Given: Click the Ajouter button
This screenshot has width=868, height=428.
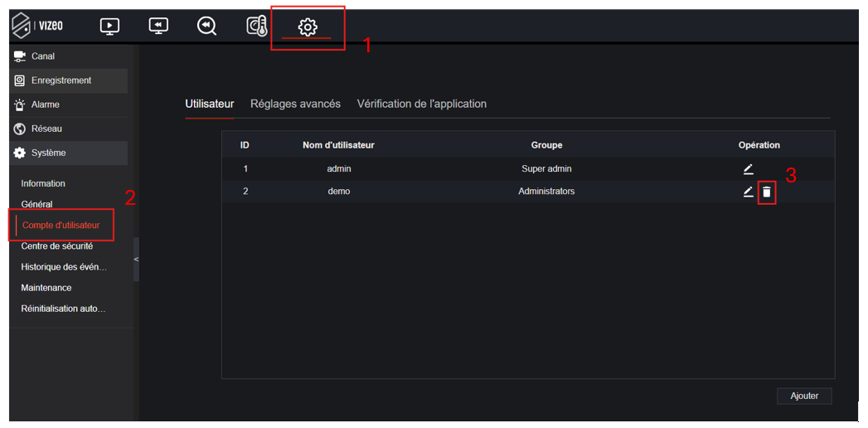Looking at the screenshot, I should [x=804, y=396].
